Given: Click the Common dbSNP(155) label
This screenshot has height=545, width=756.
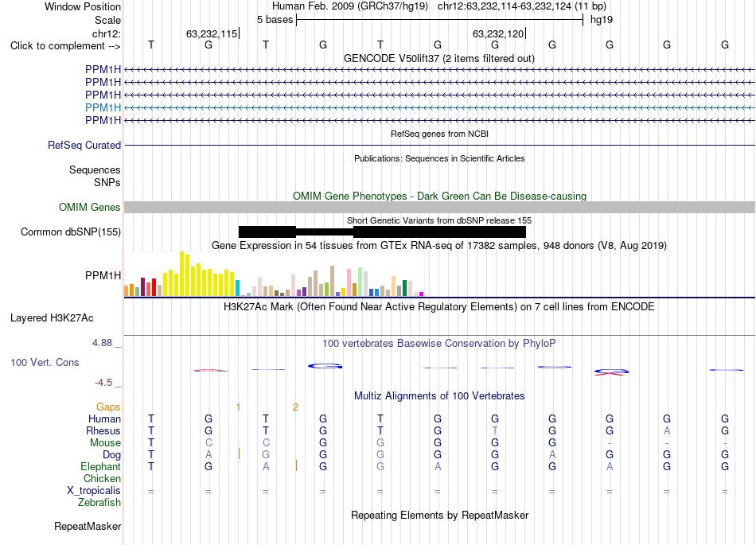Looking at the screenshot, I should pyautogui.click(x=70, y=232).
